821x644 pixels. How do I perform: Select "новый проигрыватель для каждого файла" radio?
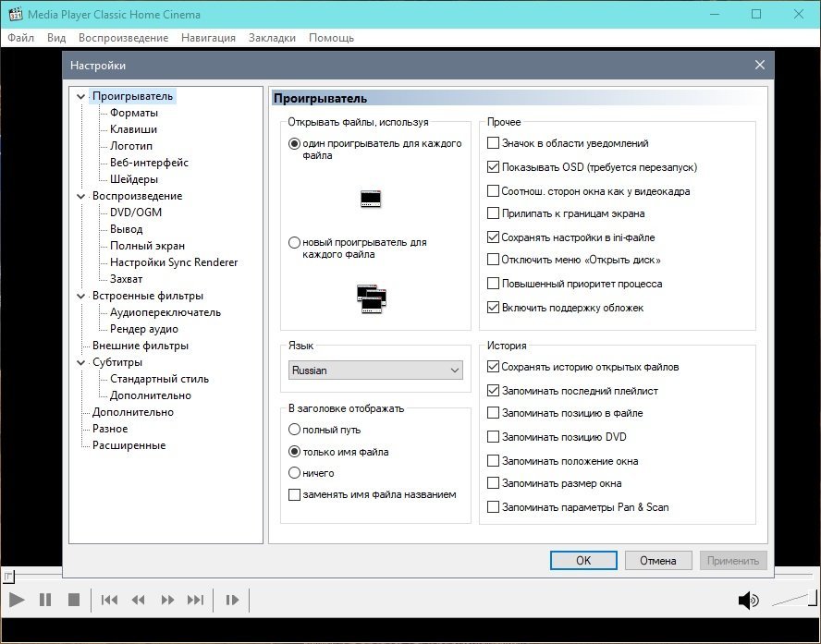pyautogui.click(x=295, y=243)
